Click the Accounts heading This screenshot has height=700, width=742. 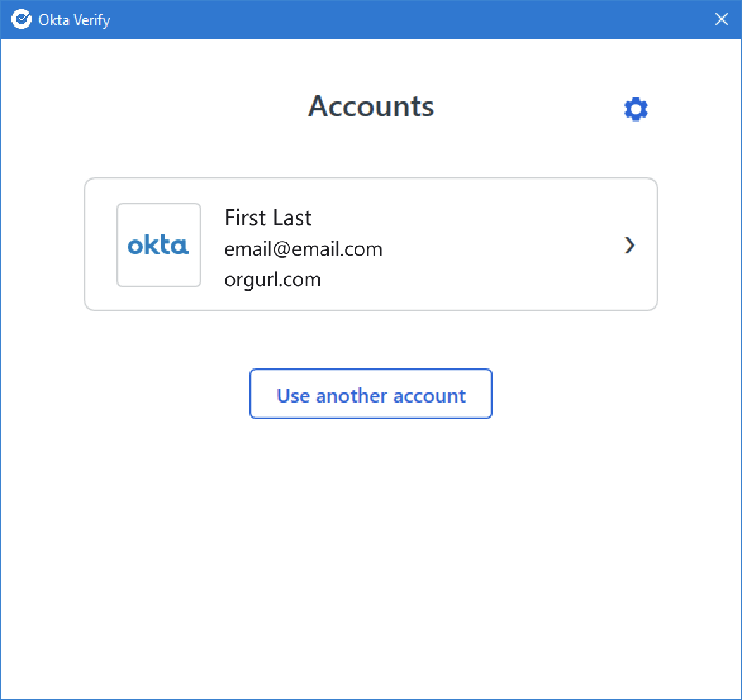click(x=370, y=106)
